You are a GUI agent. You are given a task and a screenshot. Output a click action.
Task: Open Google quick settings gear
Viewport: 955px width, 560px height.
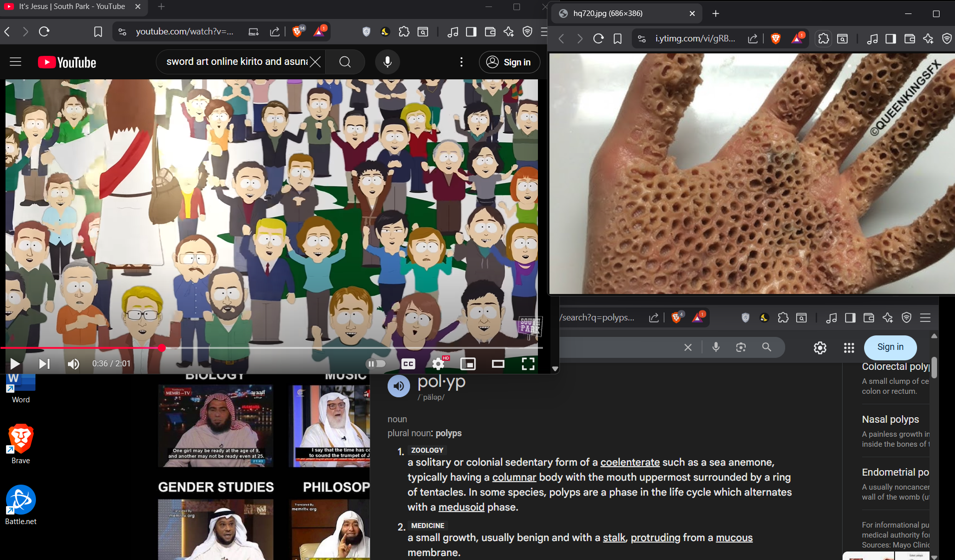coord(820,347)
